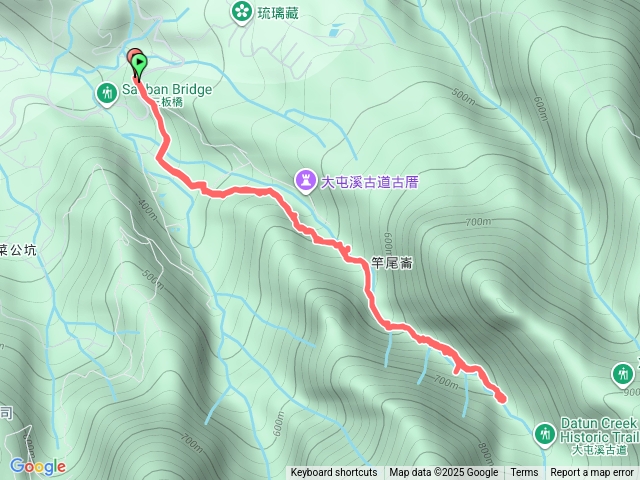Screen dimensions: 640x480
Task: Open the Google logo link
Action: [38, 466]
